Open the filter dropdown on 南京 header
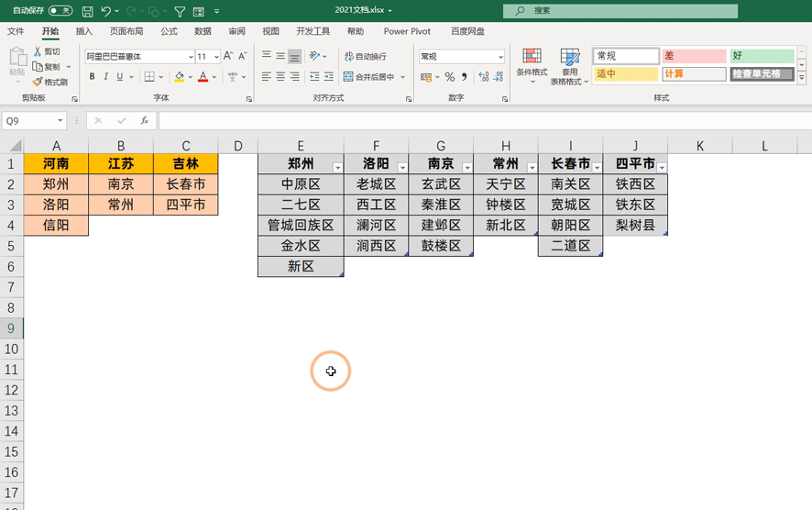 (467, 168)
